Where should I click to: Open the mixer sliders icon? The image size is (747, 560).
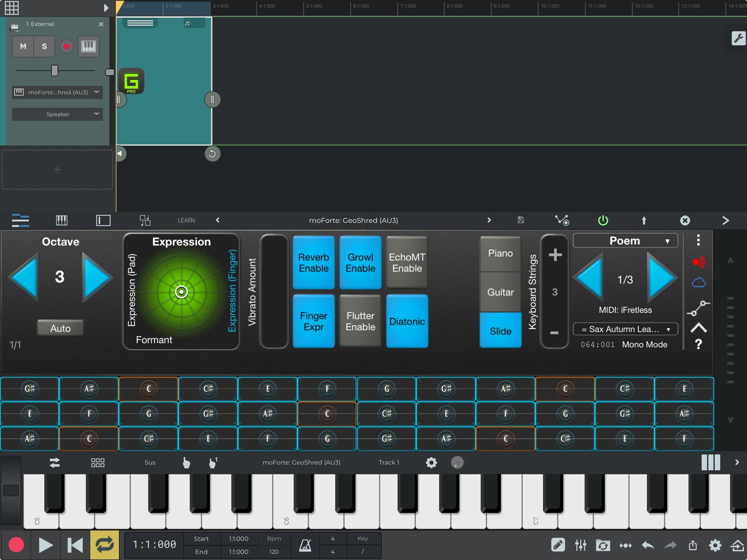[x=580, y=545]
